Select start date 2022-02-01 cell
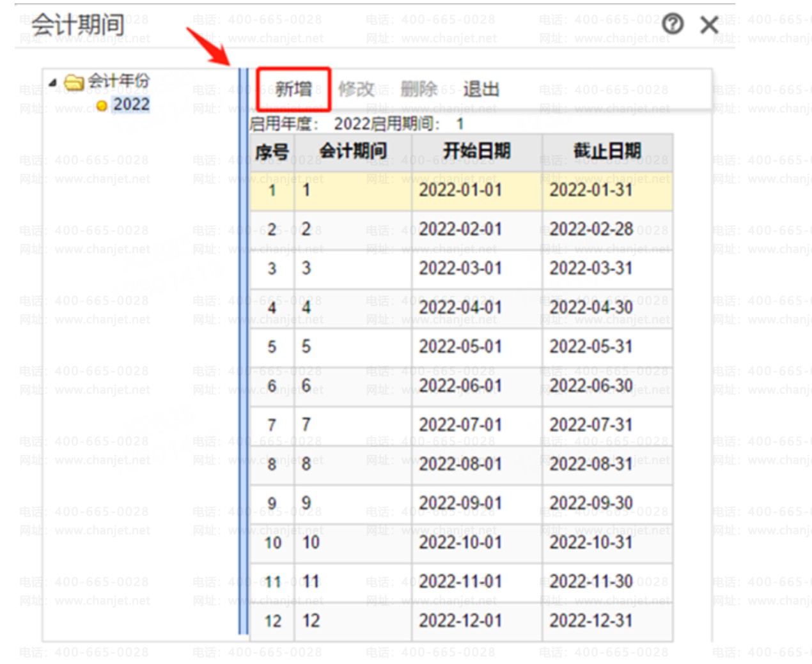This screenshot has width=812, height=664. pos(477,229)
